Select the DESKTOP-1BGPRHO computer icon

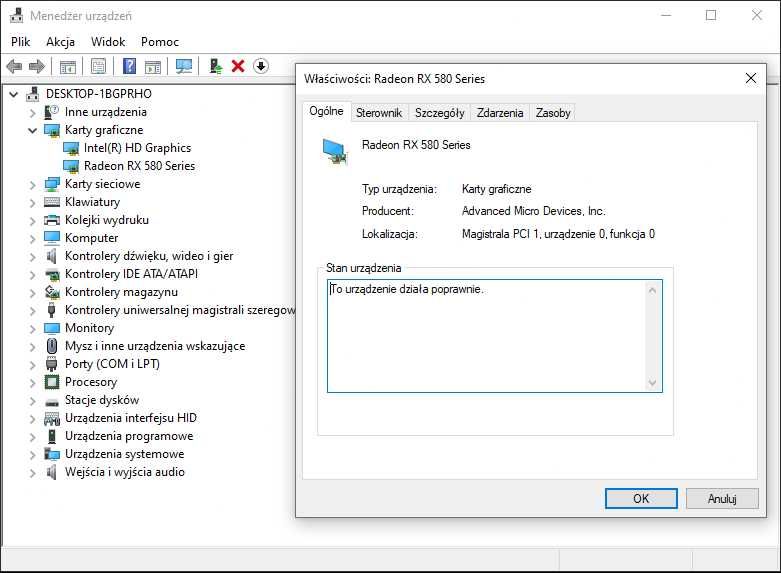pos(33,94)
